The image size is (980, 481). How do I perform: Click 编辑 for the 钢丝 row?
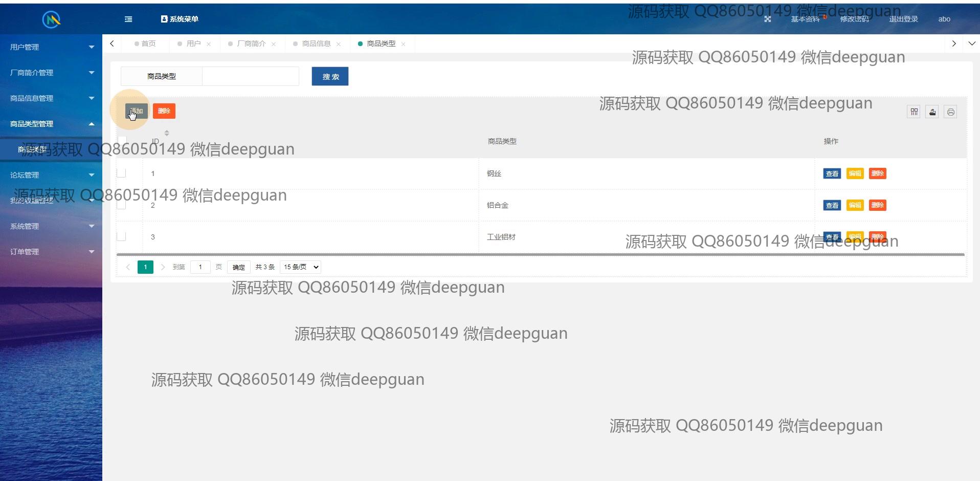pyautogui.click(x=855, y=173)
